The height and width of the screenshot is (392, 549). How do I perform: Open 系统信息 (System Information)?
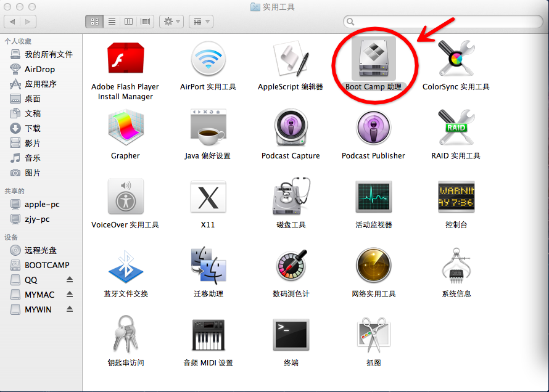pyautogui.click(x=456, y=266)
